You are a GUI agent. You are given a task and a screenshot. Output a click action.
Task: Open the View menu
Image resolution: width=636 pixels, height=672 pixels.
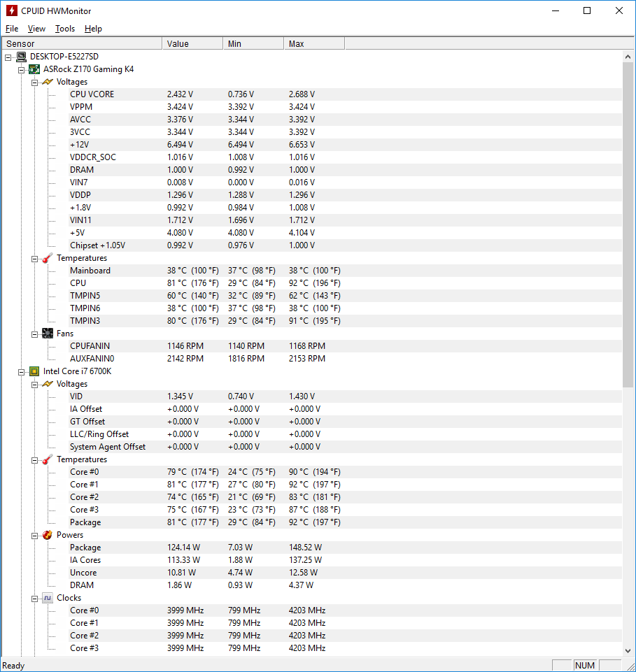click(x=36, y=29)
